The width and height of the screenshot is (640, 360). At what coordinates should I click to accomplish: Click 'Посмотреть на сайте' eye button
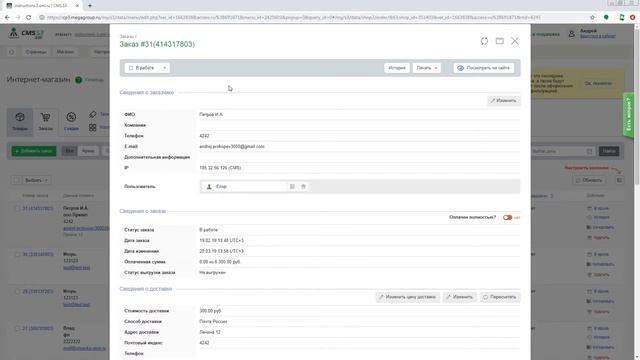(x=484, y=68)
